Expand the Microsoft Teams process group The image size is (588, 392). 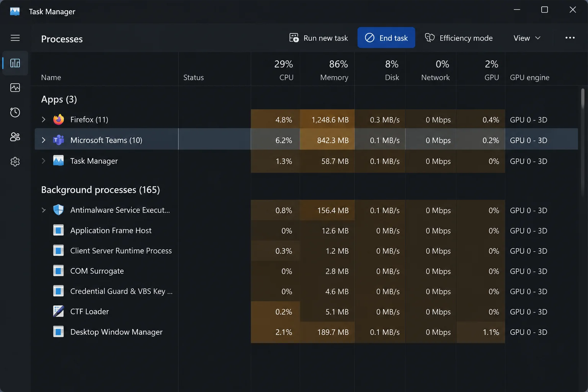point(44,140)
